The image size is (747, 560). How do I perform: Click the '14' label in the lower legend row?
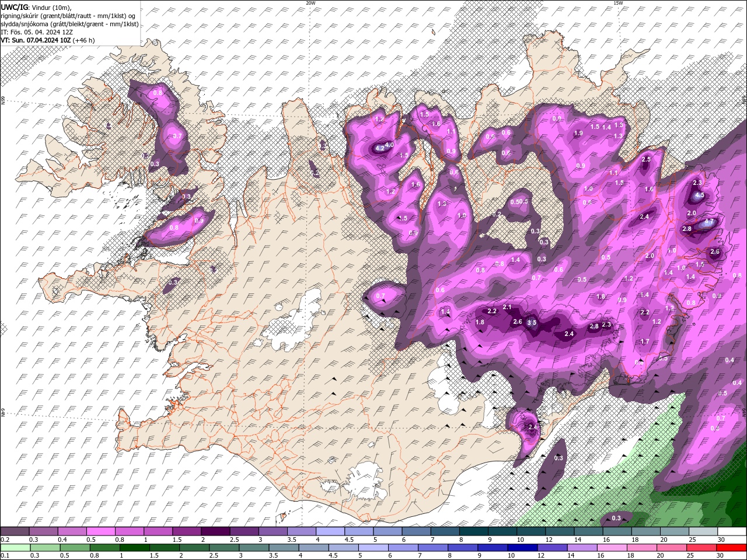coord(571,556)
